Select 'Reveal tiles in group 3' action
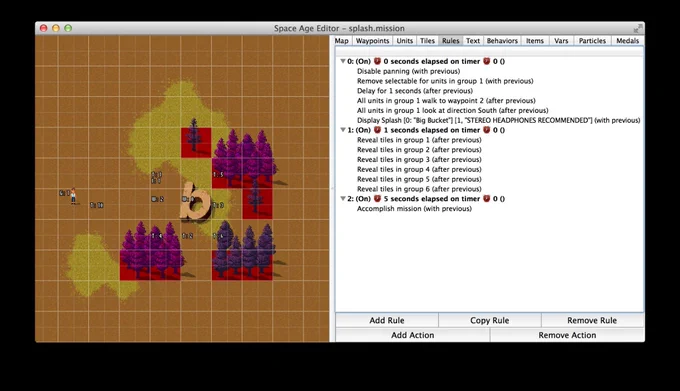The width and height of the screenshot is (680, 391). 419,160
